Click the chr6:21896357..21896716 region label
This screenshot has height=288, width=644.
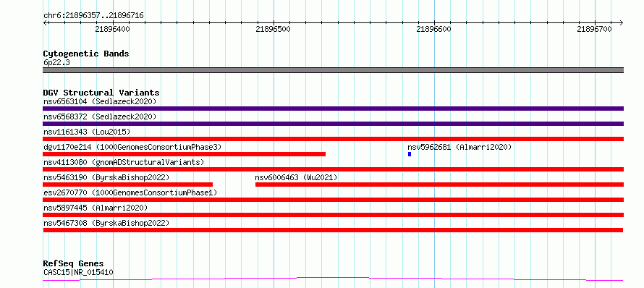(x=93, y=16)
